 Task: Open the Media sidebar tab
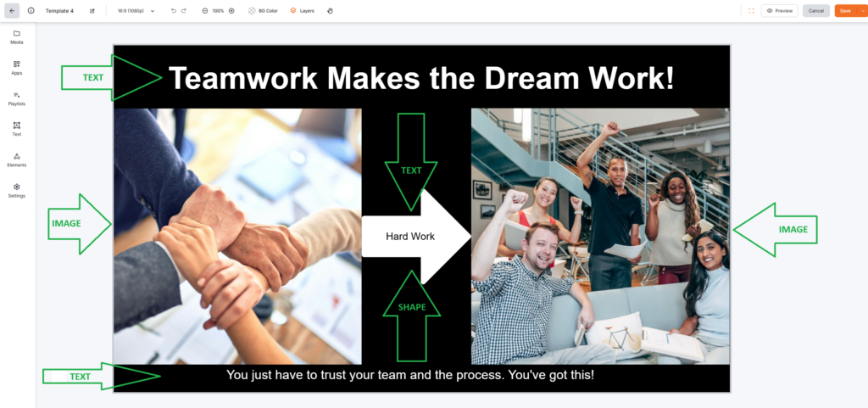tap(17, 36)
